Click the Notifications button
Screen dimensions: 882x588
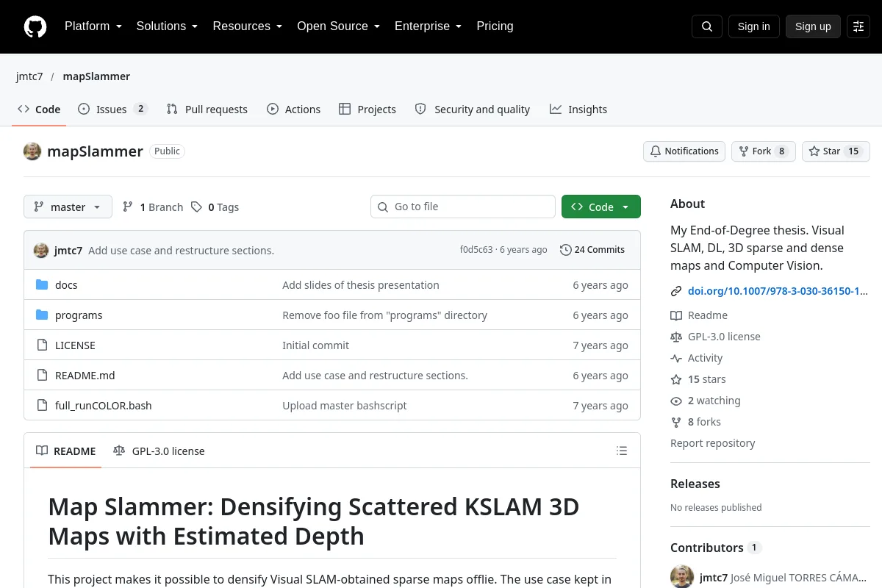(684, 151)
